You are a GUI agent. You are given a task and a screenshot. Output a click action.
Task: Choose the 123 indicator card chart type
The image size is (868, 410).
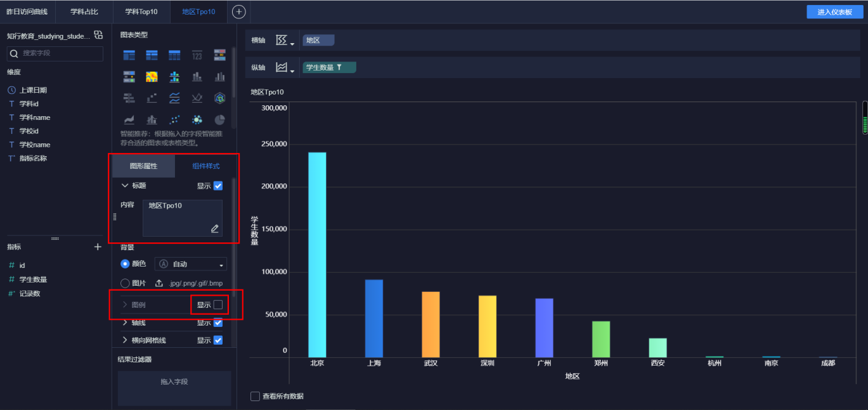[197, 55]
